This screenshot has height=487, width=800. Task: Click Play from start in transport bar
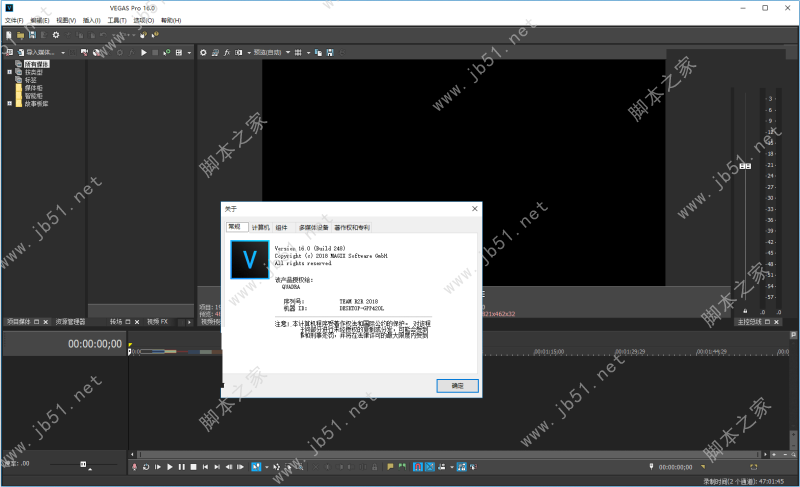158,467
